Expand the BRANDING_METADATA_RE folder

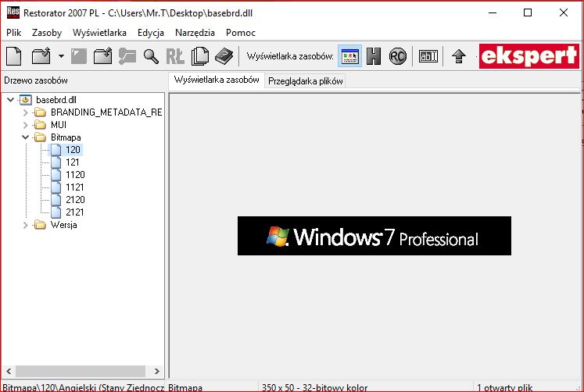(25, 112)
